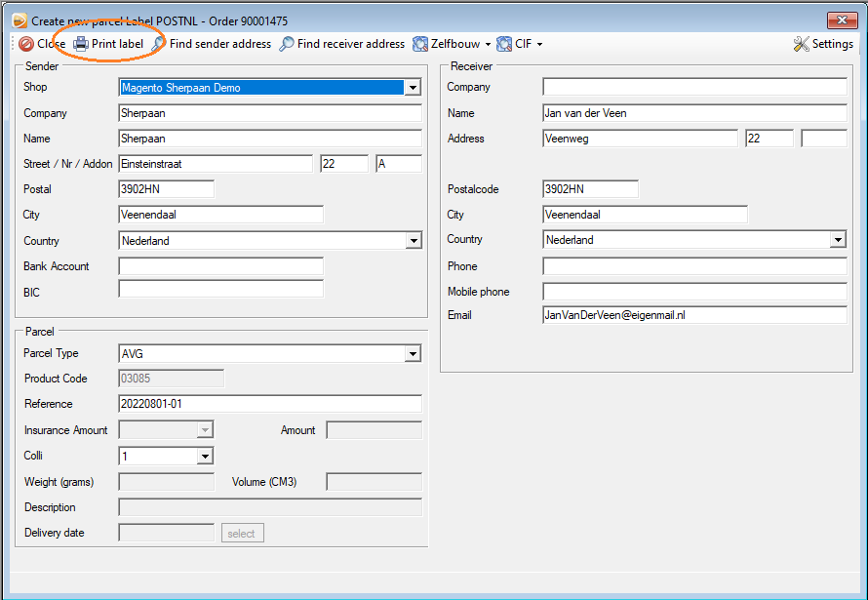Click the Print label printer icon
868x600 pixels.
click(81, 44)
